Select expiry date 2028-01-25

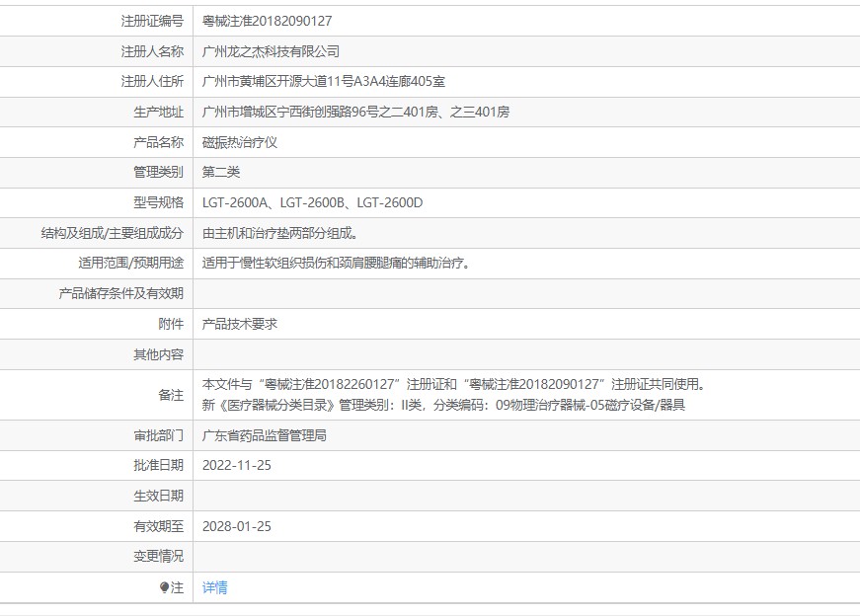pyautogui.click(x=236, y=526)
